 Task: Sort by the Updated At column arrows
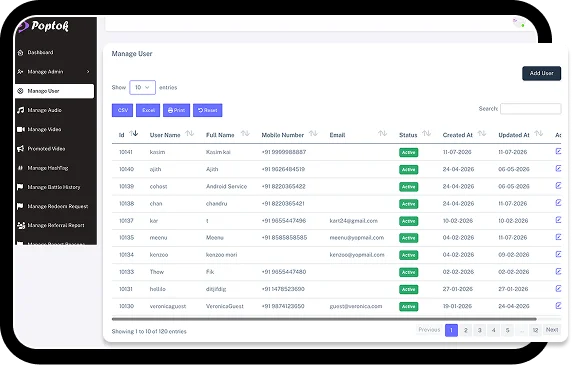point(539,133)
